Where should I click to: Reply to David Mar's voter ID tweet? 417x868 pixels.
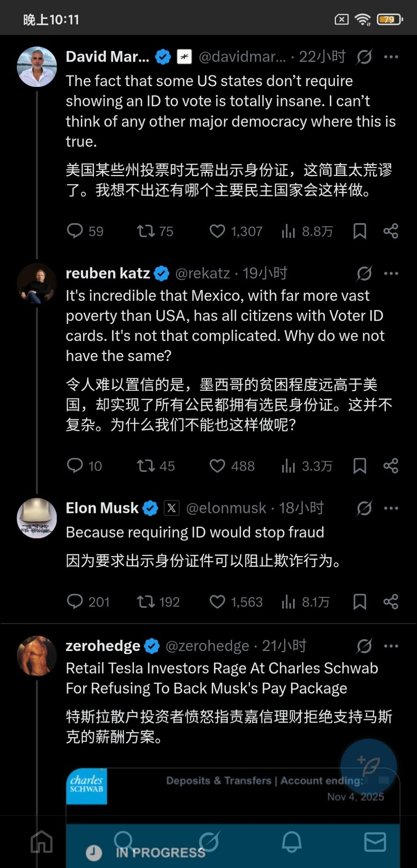pos(75,231)
